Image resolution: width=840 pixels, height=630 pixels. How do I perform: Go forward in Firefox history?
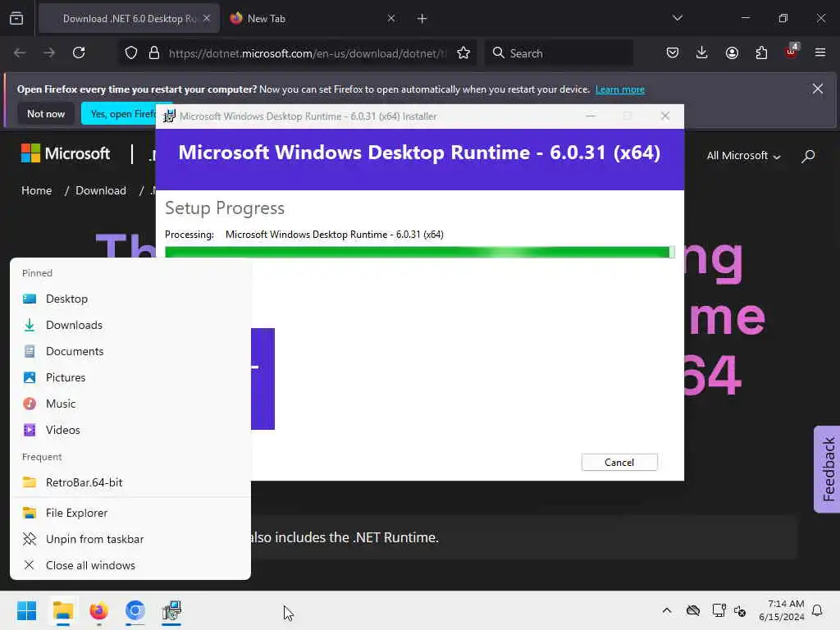[49, 53]
